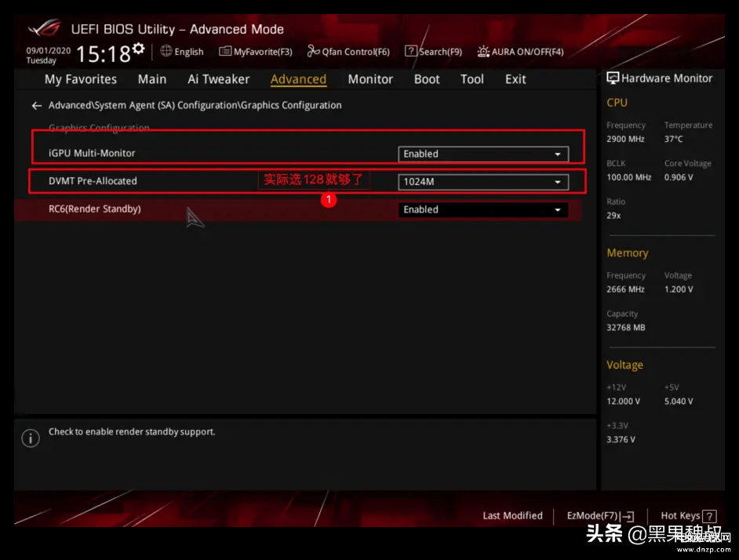Toggle AURA ON/OFF(F4)
The height and width of the screenshot is (560, 739).
coord(520,52)
